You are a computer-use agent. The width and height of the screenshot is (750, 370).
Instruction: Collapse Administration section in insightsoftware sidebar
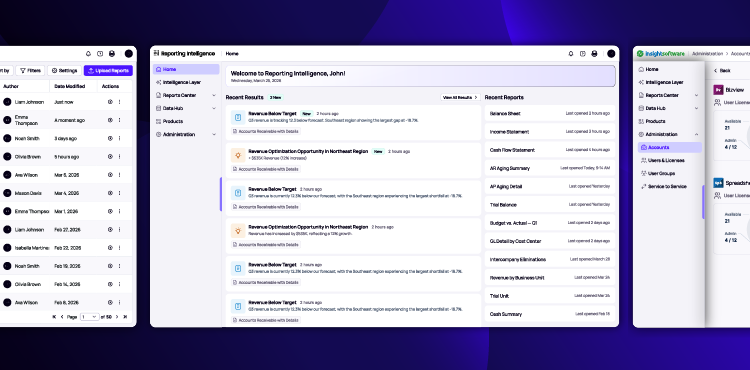click(x=696, y=134)
